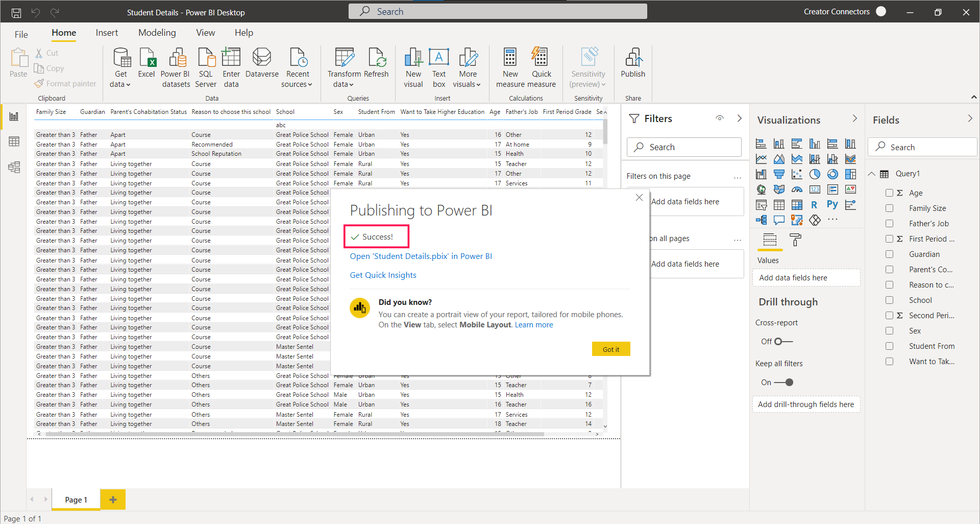The height and width of the screenshot is (524, 980).
Task: Check the Family Size field checkbox
Action: coord(889,208)
